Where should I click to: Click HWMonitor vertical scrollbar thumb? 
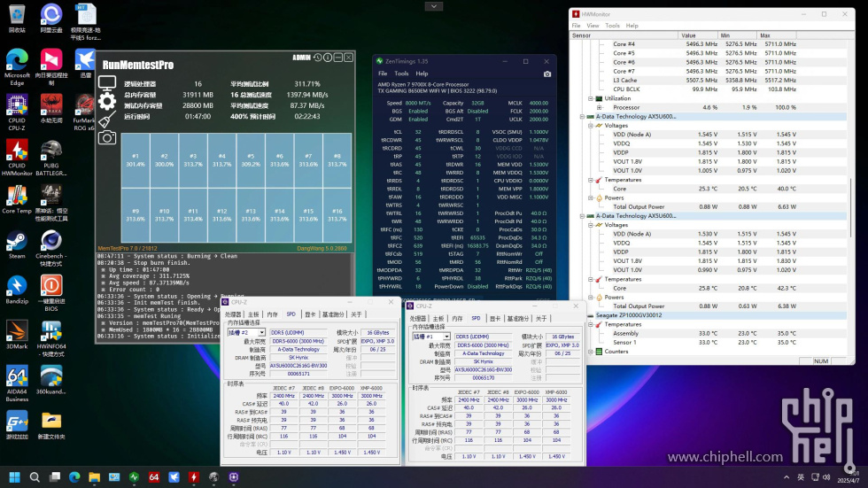[850, 207]
